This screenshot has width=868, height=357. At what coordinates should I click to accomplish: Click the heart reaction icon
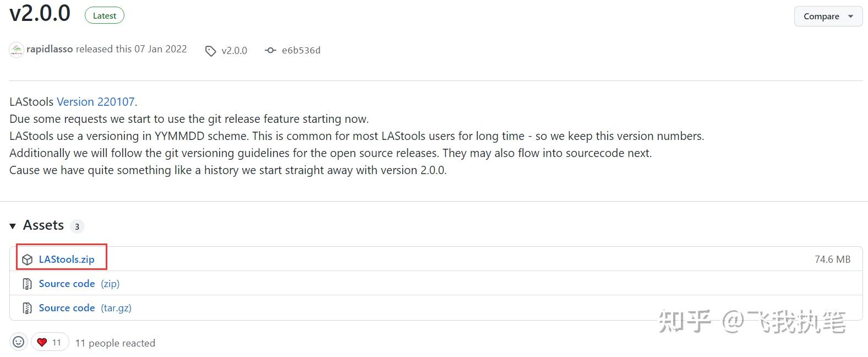(x=42, y=342)
